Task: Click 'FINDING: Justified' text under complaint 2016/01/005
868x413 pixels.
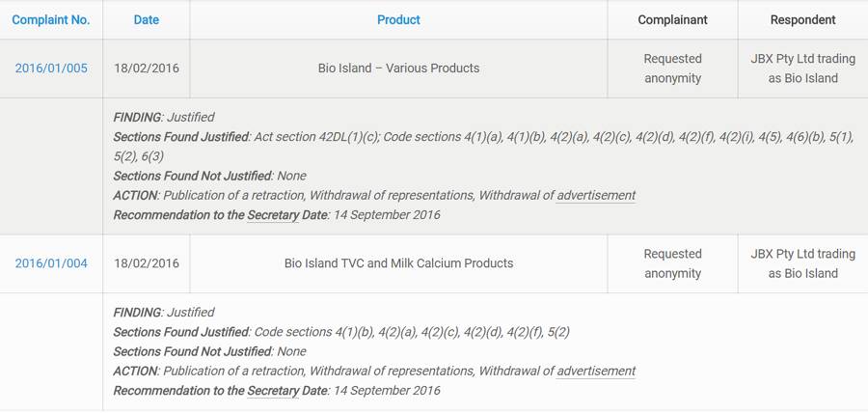Action: tap(164, 118)
